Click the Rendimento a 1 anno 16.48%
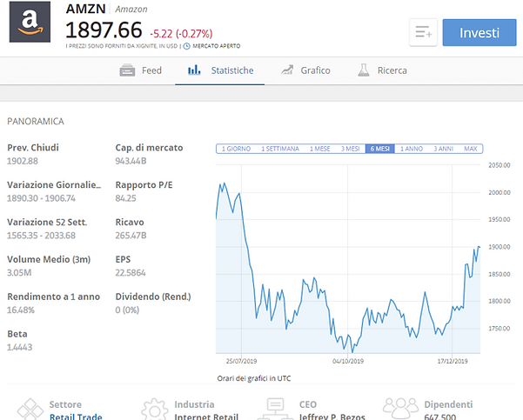Image resolution: width=523 pixels, height=420 pixels. 21,310
